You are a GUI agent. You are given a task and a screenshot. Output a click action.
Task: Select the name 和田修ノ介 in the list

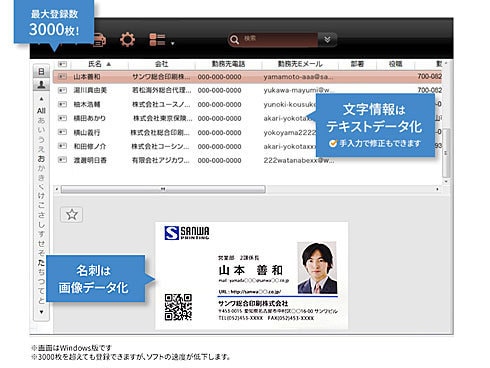[x=90, y=146]
